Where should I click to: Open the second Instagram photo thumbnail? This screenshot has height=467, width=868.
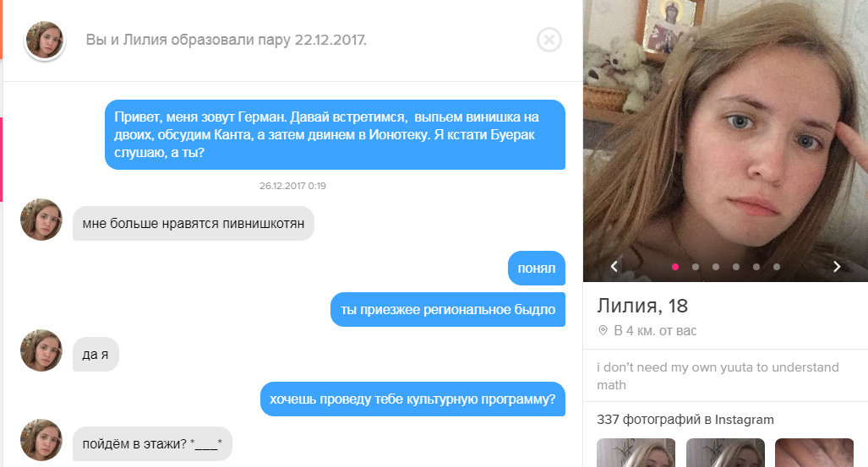(725, 453)
